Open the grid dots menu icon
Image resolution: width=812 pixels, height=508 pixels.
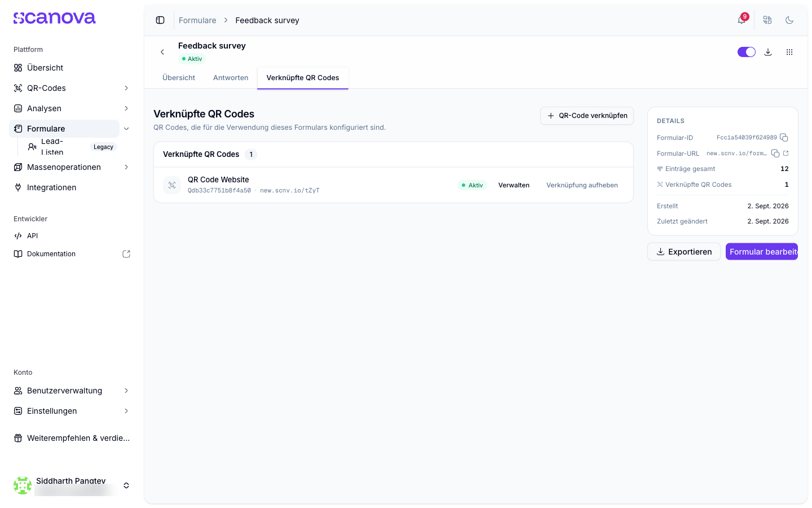(x=789, y=52)
